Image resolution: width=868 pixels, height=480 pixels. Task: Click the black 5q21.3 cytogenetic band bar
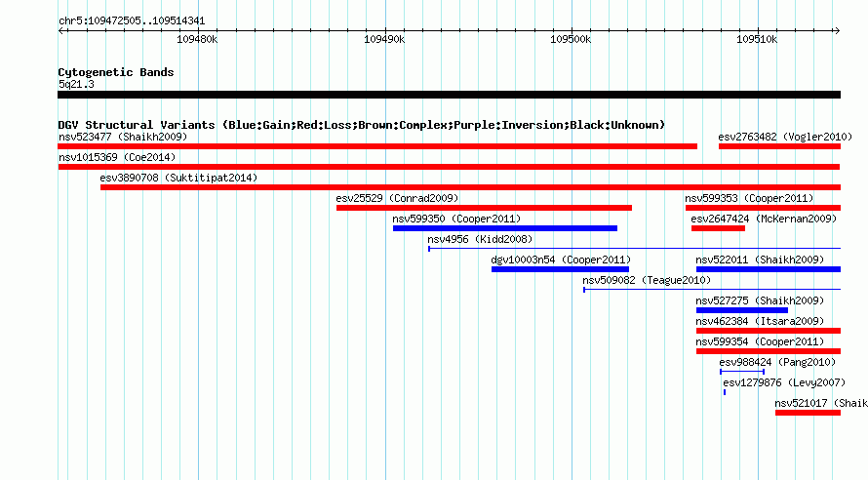point(449,95)
